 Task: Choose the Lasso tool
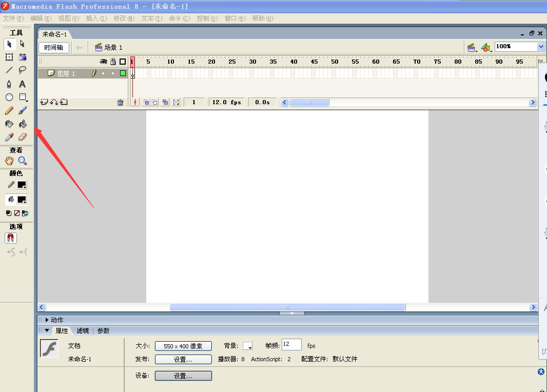point(22,70)
